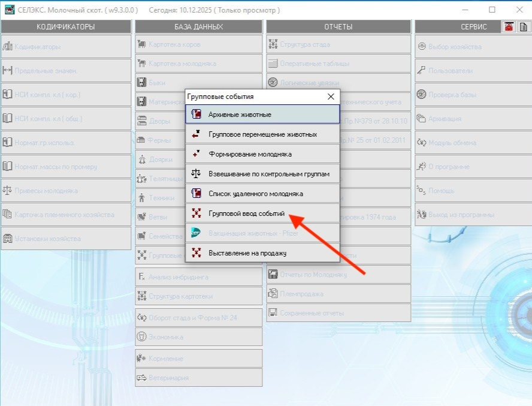Click the Телятницы button
Screen dimensions: 532x406
[x=160, y=178]
